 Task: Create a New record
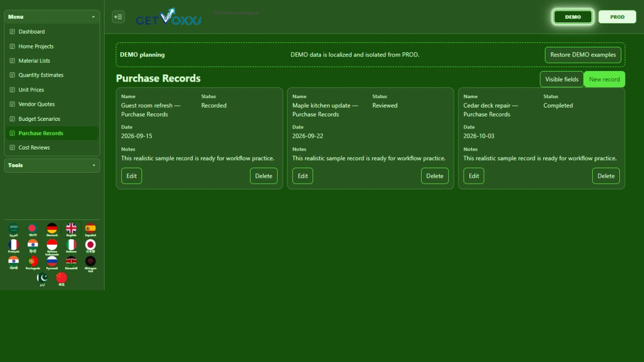click(x=604, y=79)
